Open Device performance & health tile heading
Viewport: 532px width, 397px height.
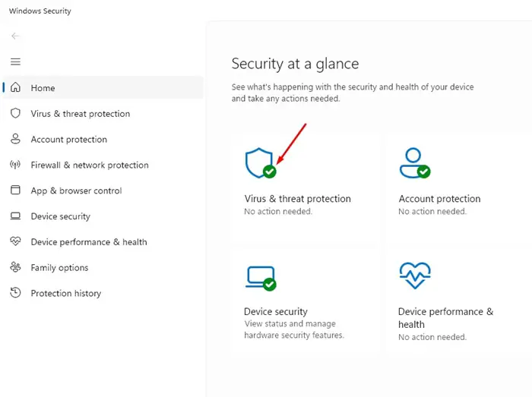[x=446, y=318]
